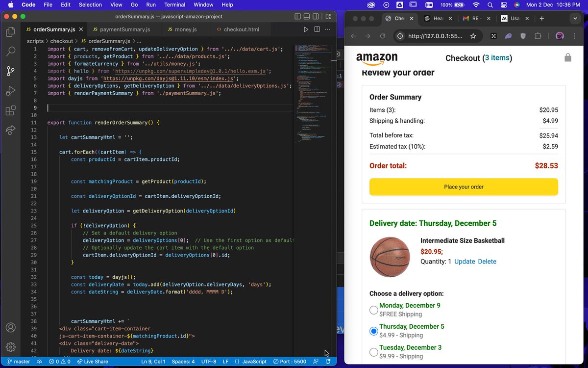This screenshot has height=368, width=588.
Task: Open the Manage gear menu
Action: (x=10, y=347)
